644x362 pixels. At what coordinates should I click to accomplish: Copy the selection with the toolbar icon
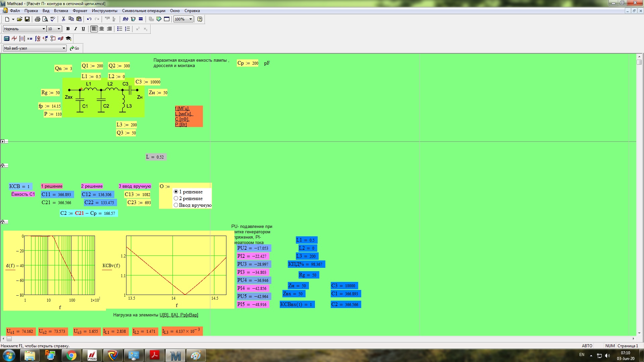tap(71, 19)
